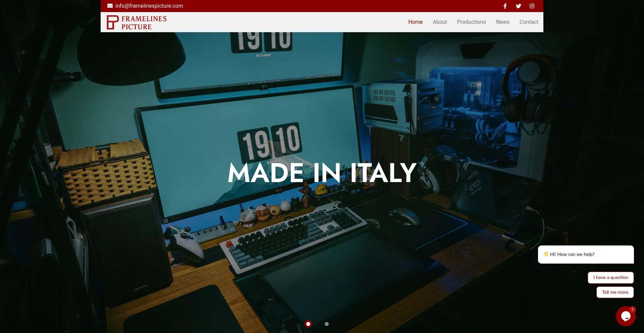Select the Home menu item
Screen dimensions: 644x333
click(415, 22)
